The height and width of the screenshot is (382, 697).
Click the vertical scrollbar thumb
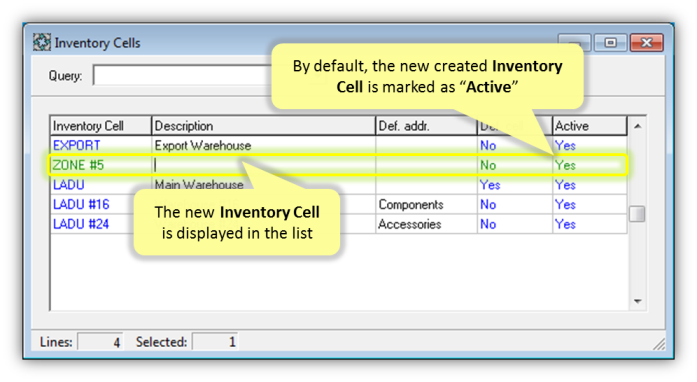coord(637,214)
